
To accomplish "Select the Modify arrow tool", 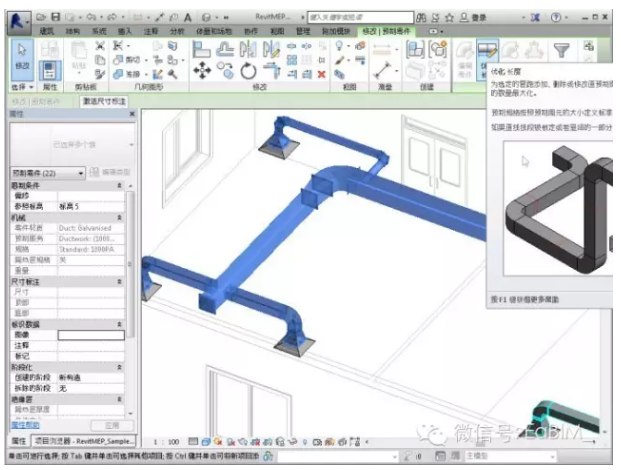I will (22, 59).
